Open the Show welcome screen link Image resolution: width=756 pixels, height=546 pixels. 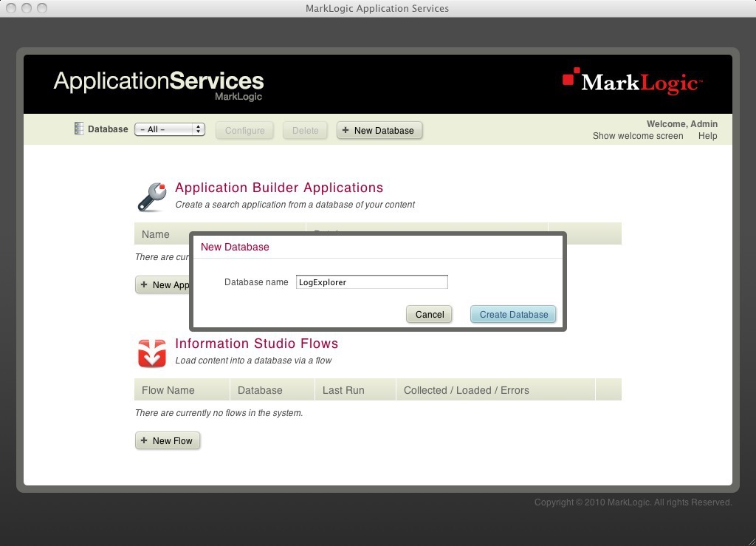(x=637, y=136)
